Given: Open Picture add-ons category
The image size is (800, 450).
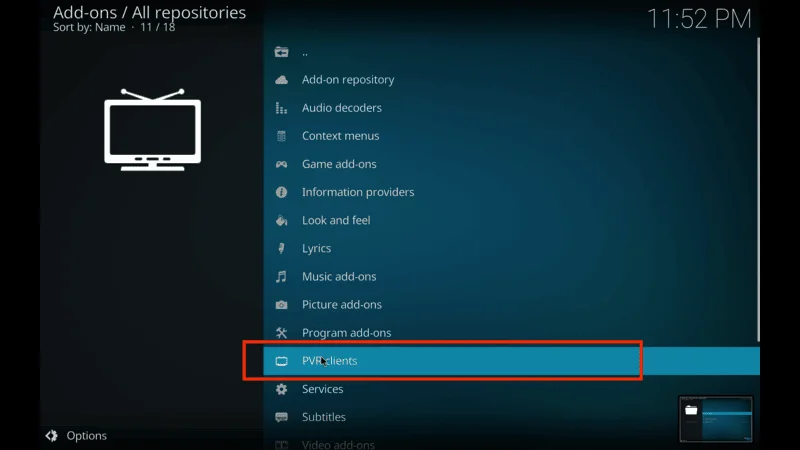Looking at the screenshot, I should pos(511,305).
